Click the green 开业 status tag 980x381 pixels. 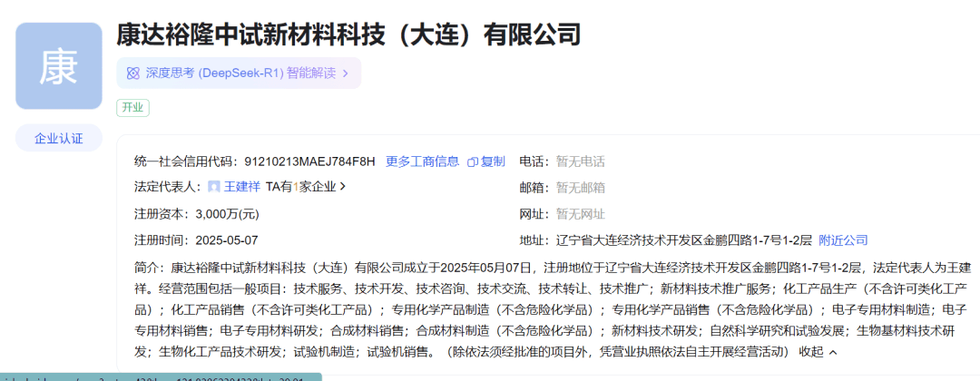(132, 107)
